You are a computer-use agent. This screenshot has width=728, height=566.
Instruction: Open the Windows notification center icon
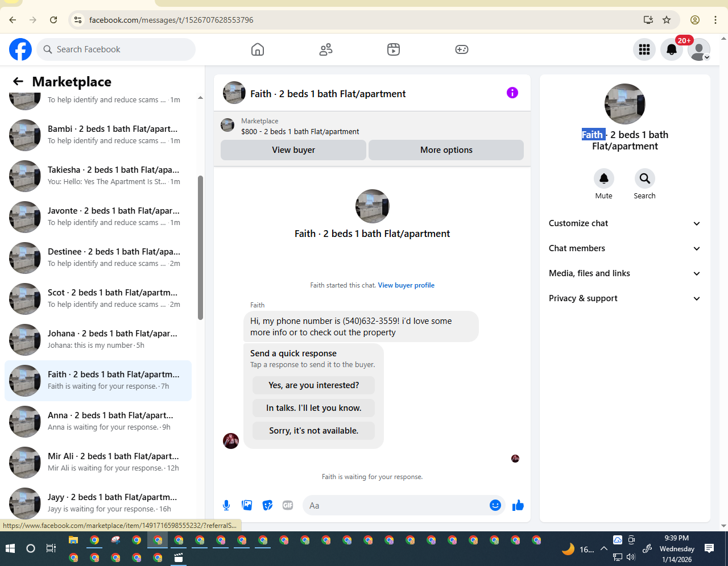pos(709,548)
